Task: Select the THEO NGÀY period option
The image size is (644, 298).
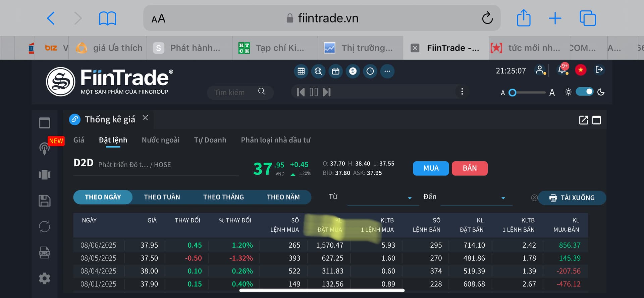Action: (x=103, y=197)
